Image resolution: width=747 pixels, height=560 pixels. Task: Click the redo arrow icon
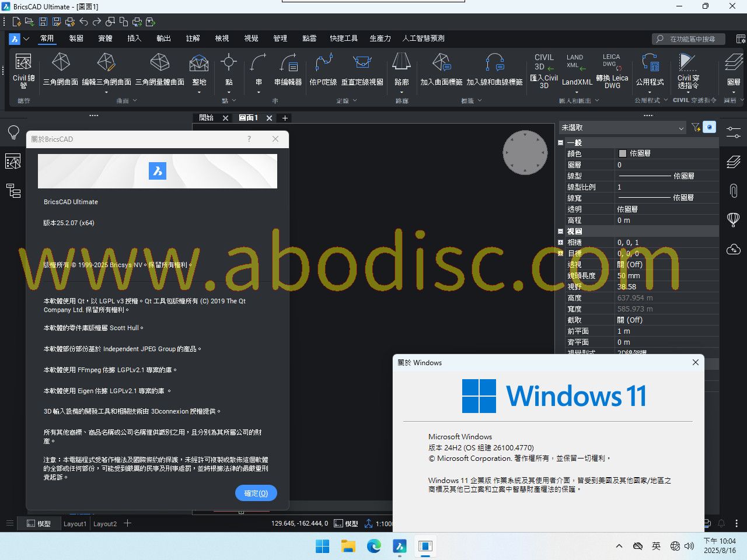(x=97, y=22)
